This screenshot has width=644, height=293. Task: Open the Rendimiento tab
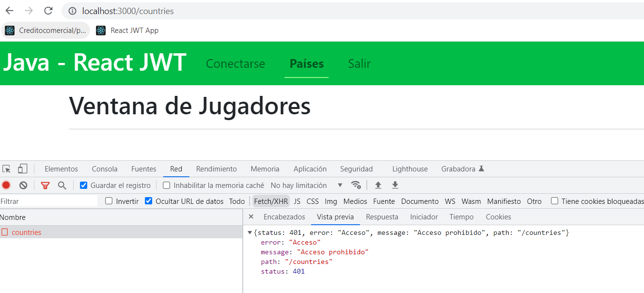217,169
